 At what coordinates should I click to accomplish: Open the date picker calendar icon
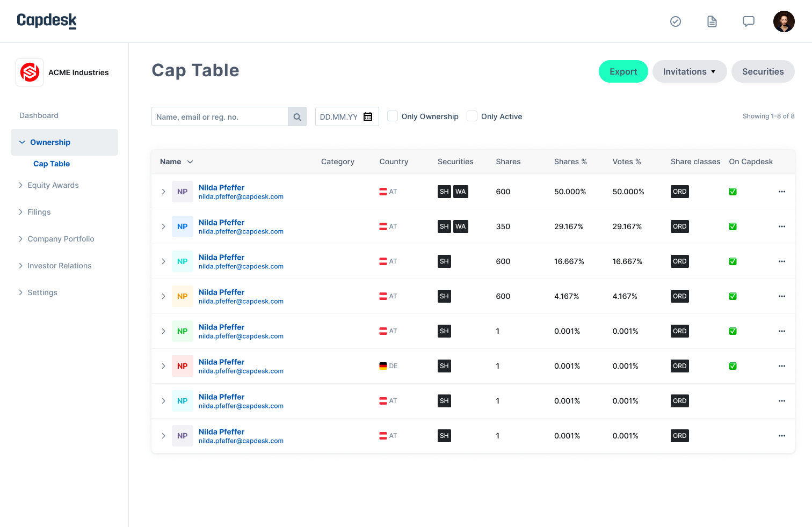(367, 116)
